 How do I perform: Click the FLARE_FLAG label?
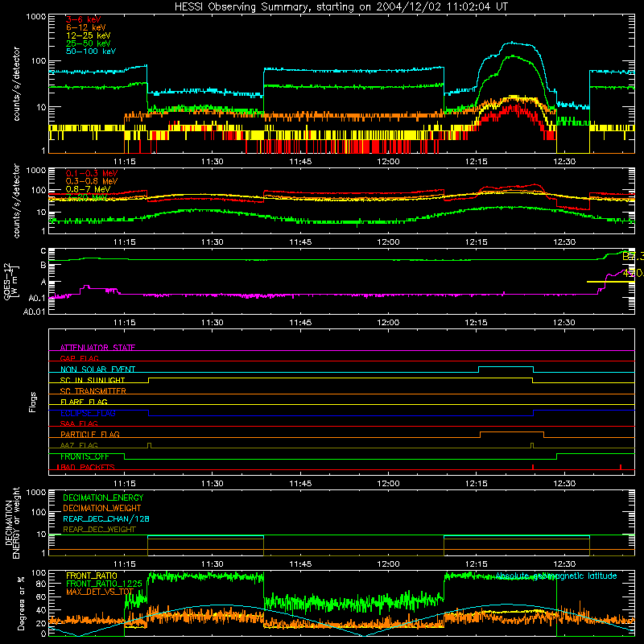coord(84,402)
